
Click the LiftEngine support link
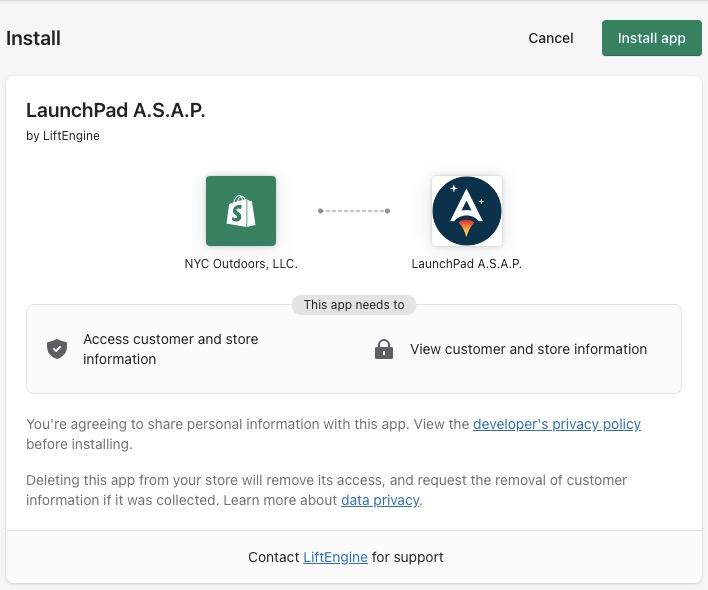335,557
